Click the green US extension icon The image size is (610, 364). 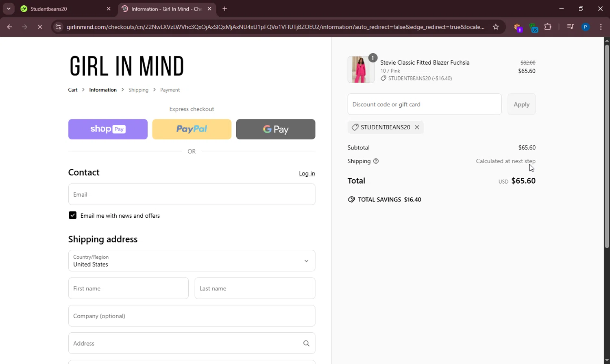pyautogui.click(x=534, y=27)
